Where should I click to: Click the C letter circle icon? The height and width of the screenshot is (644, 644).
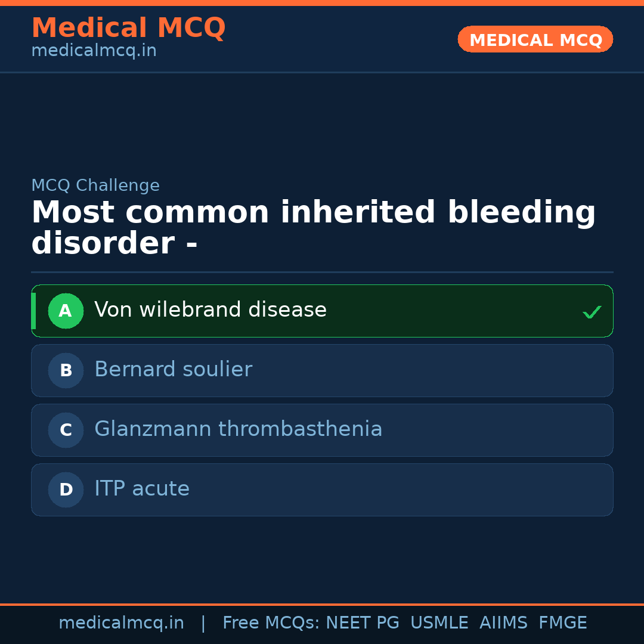coord(66,430)
